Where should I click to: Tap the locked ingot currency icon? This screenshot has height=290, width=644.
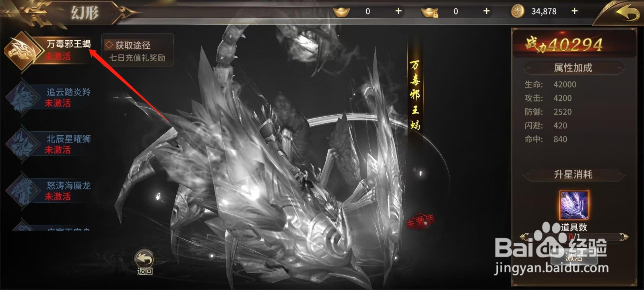click(429, 12)
